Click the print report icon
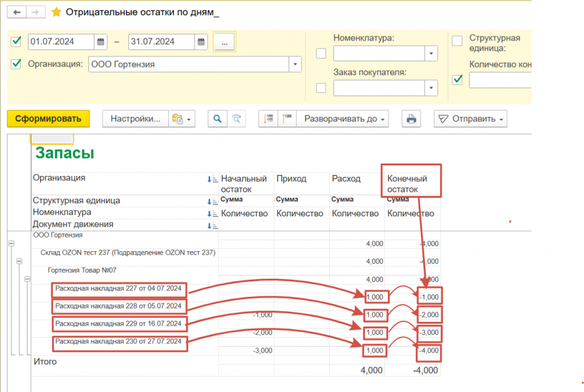 pos(410,119)
